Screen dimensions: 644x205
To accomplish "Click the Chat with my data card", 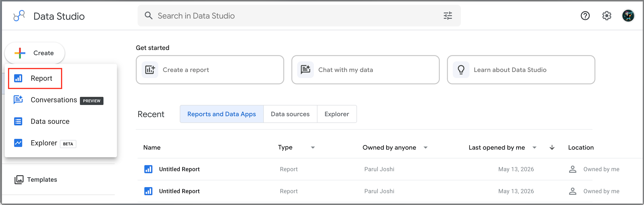I will point(366,70).
